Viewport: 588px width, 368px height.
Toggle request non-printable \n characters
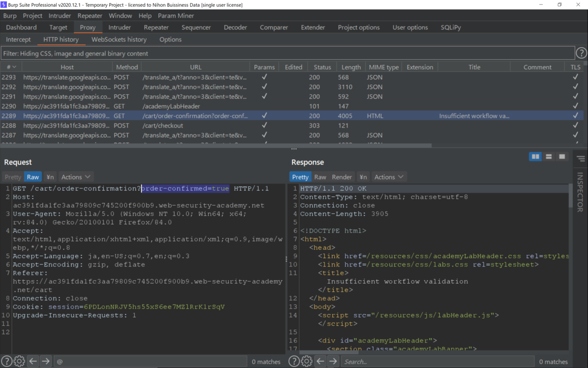[x=50, y=177]
